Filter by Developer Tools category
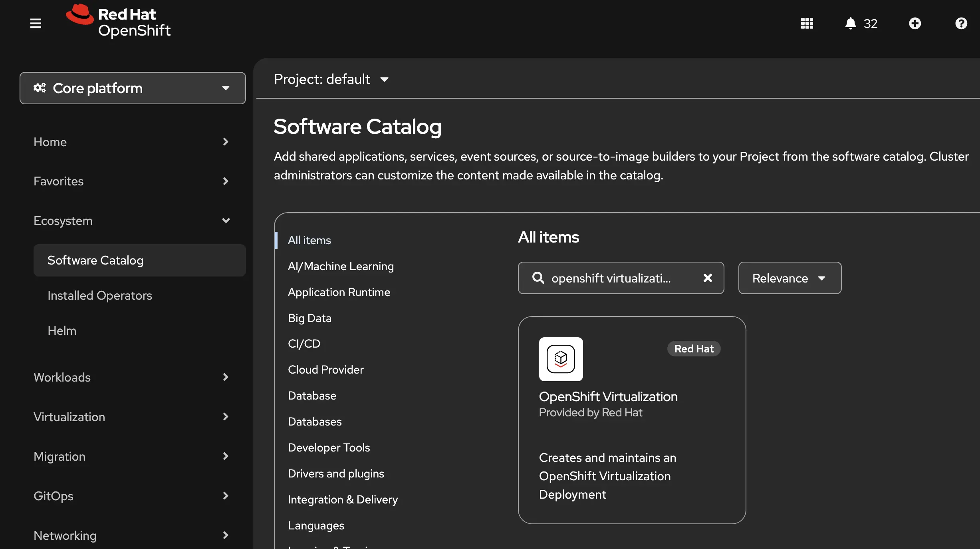Image resolution: width=980 pixels, height=549 pixels. [329, 448]
